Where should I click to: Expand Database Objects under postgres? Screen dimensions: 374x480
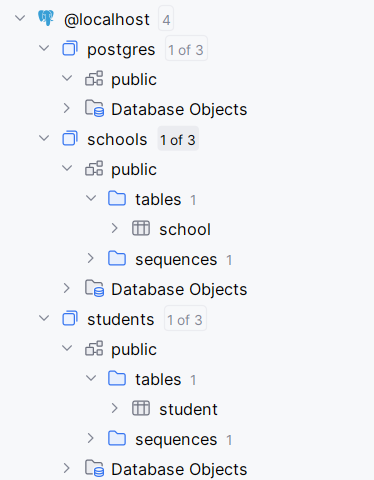click(x=67, y=108)
